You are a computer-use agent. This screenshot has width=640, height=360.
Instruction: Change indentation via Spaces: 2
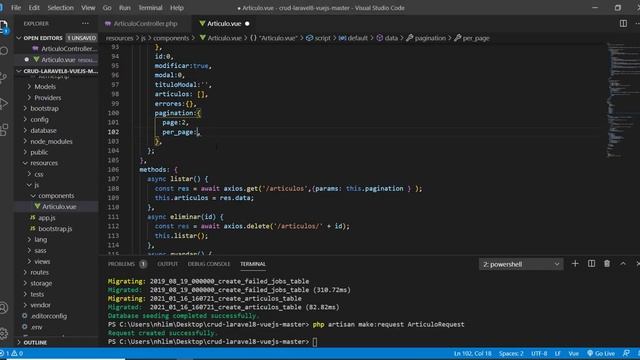tap(511, 353)
